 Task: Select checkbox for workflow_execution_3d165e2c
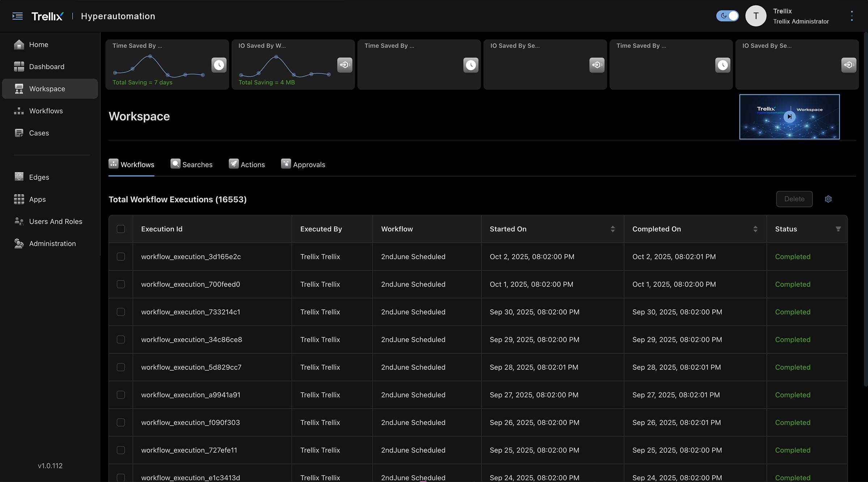[x=121, y=257]
